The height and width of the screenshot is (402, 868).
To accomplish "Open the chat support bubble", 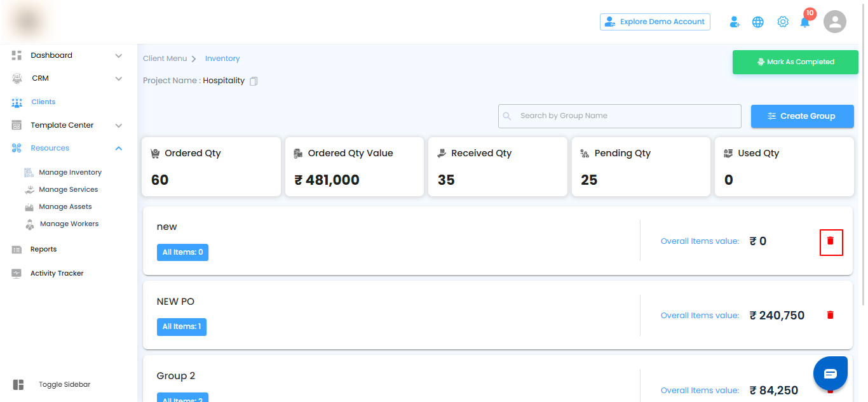I will [830, 373].
